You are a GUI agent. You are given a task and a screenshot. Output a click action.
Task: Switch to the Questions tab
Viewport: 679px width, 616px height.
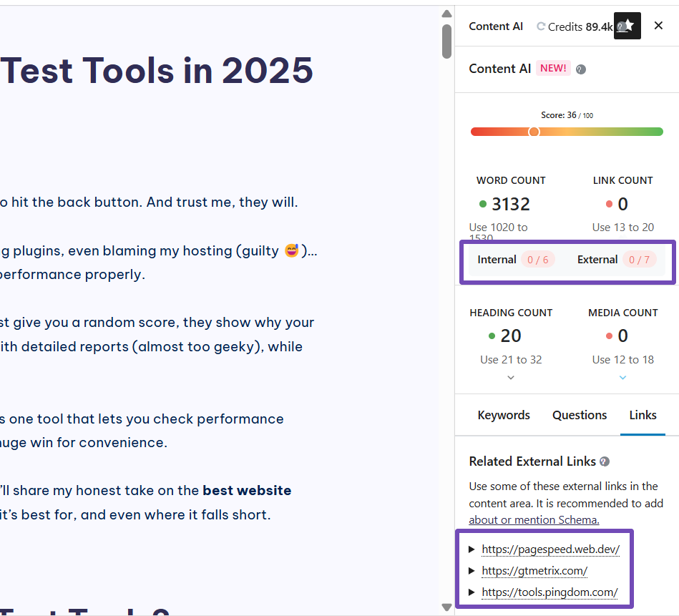(580, 415)
